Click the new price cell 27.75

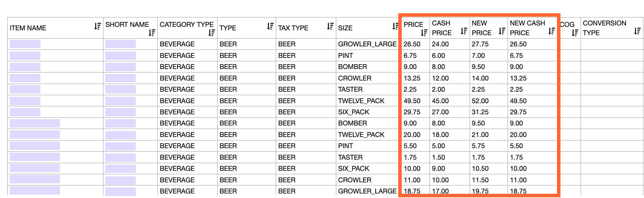tap(480, 44)
